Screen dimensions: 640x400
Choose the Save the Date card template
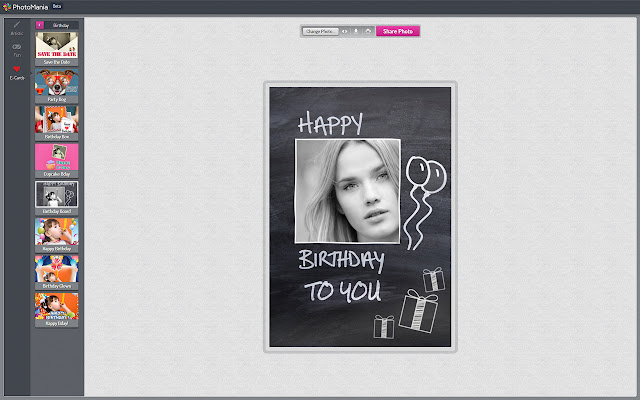pos(57,46)
